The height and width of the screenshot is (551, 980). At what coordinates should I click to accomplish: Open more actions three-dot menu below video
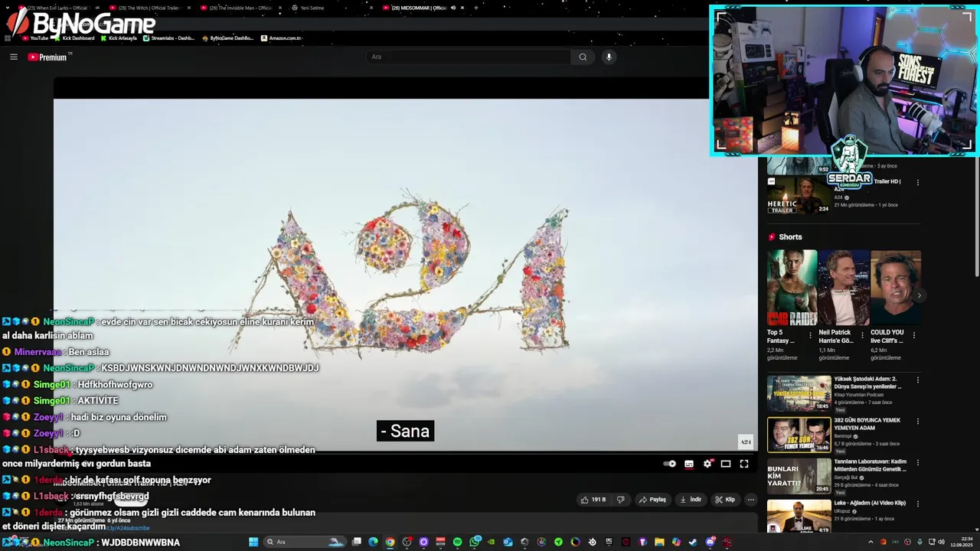750,500
